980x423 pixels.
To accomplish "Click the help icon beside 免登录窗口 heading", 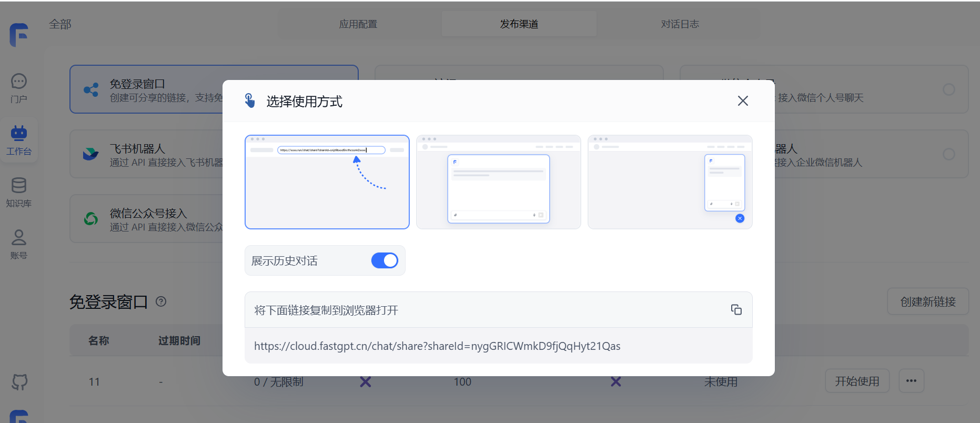I will pyautogui.click(x=161, y=301).
